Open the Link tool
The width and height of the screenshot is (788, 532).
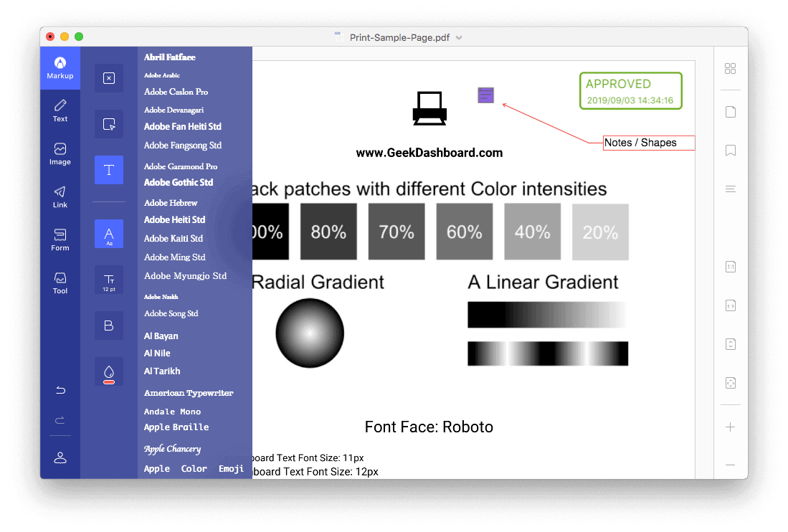(60, 196)
